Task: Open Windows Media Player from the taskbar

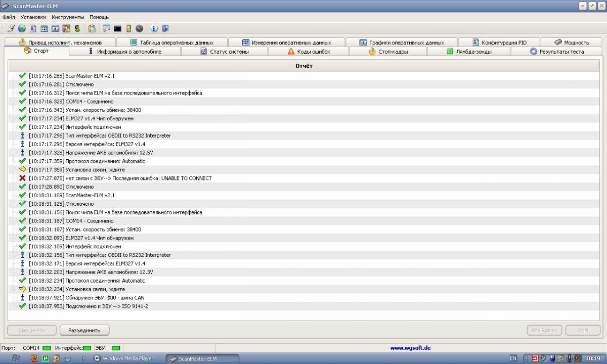Action: 123,358
